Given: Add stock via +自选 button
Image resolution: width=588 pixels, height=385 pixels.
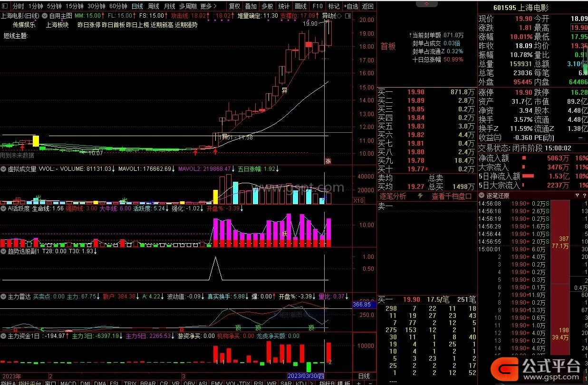Looking at the screenshot, I should pos(350,6).
